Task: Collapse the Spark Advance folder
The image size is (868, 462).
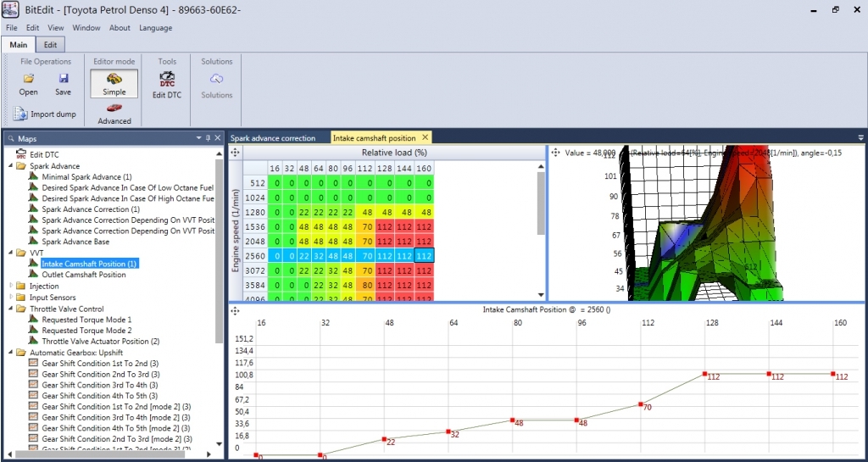Action: (12, 166)
